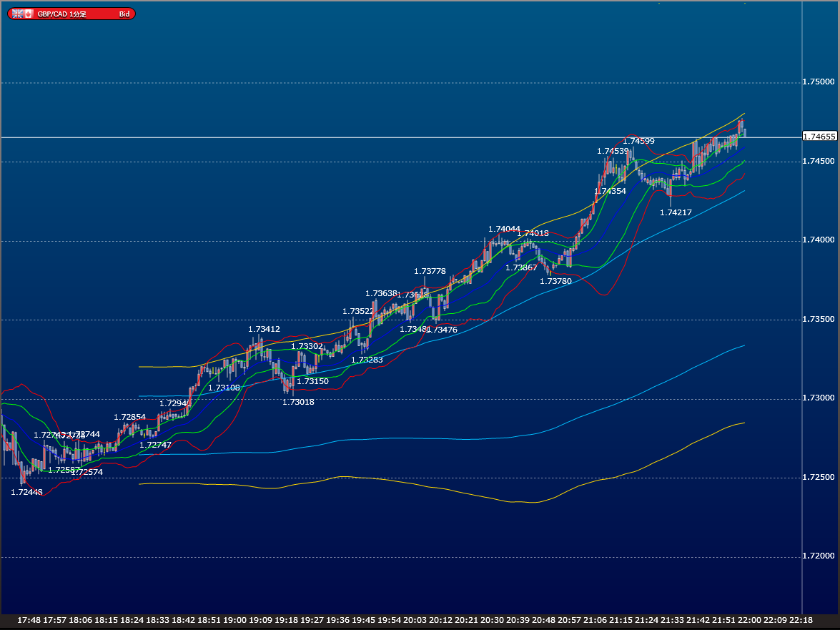Click the 1.73150 price annotation
This screenshot has width=840, height=630.
coord(312,381)
